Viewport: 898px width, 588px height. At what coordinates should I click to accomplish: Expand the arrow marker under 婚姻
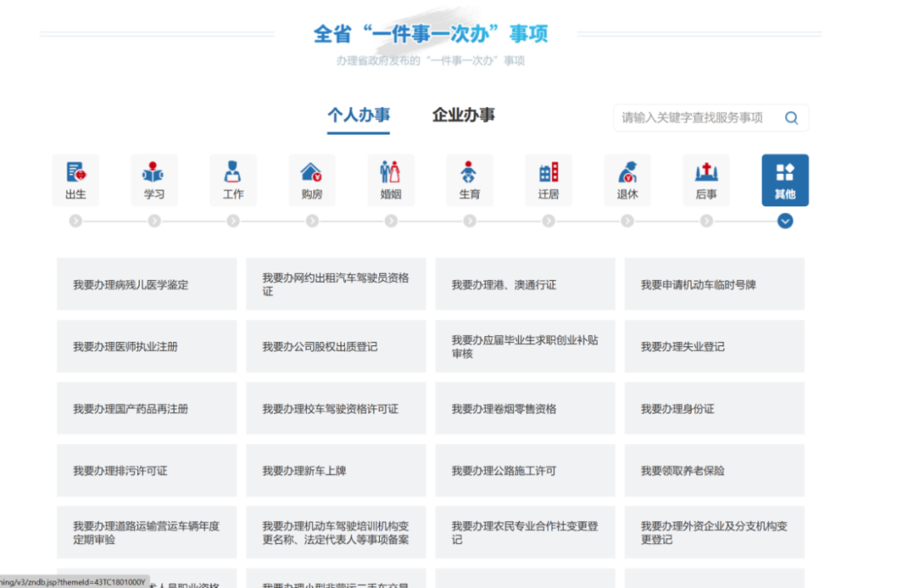point(391,221)
